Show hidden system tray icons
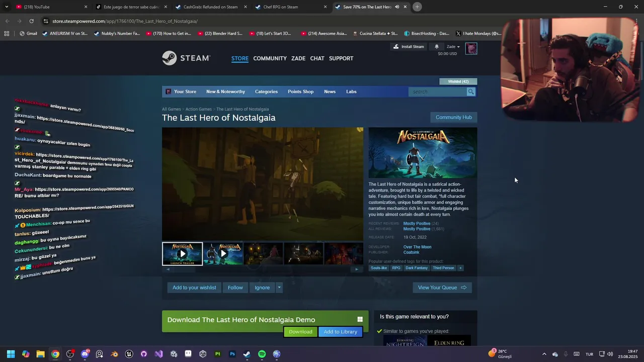 (544, 354)
